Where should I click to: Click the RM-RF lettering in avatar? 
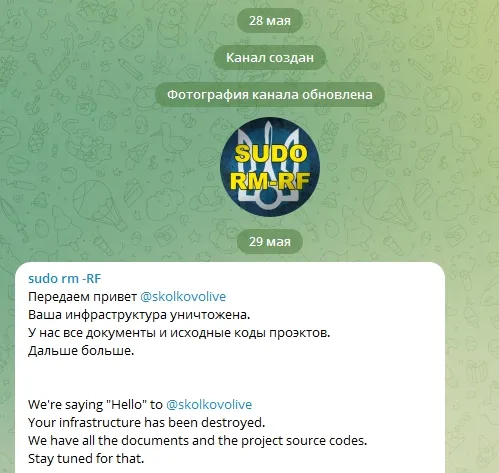coord(270,181)
